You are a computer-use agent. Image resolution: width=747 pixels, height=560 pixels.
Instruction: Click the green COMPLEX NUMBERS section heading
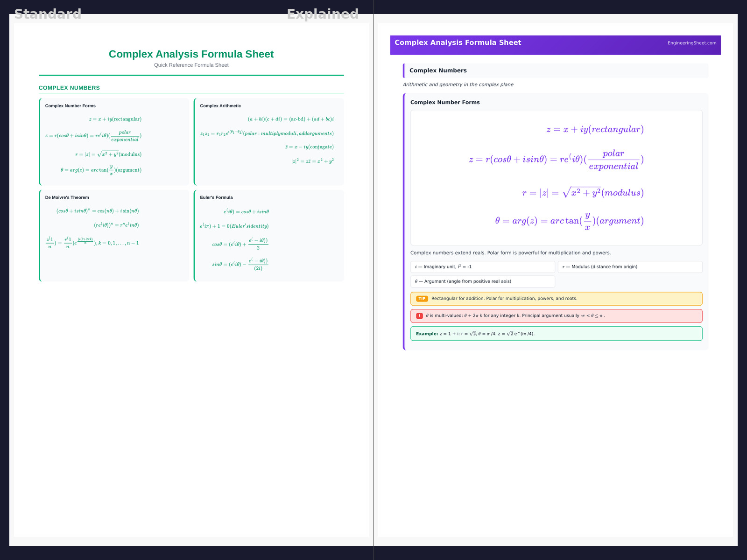(x=69, y=88)
